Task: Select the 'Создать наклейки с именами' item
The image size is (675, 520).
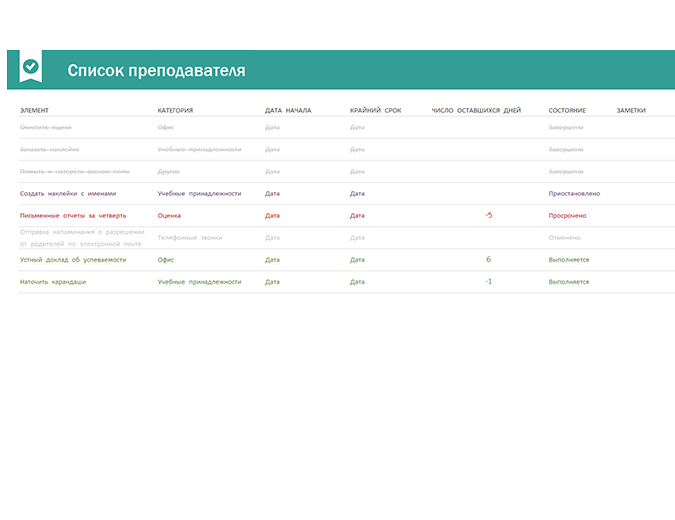Action: [x=68, y=194]
